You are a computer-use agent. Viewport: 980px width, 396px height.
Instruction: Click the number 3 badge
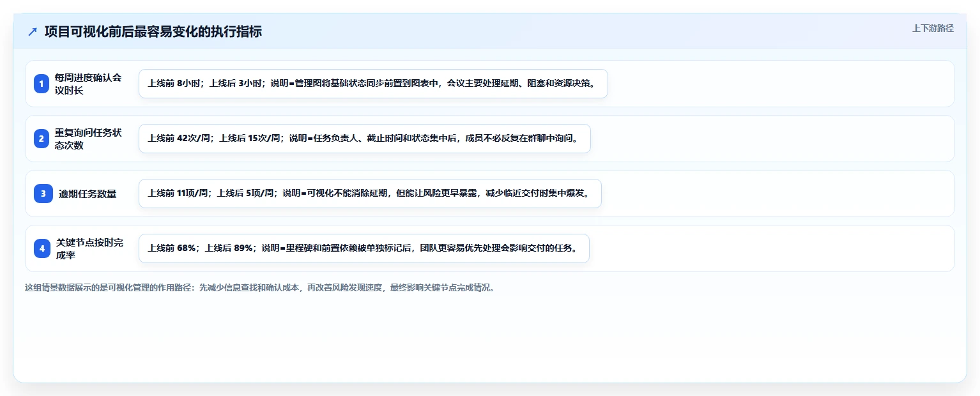(x=43, y=194)
